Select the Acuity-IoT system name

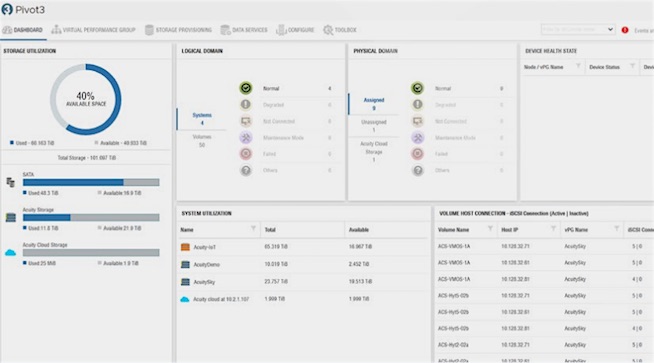204,247
